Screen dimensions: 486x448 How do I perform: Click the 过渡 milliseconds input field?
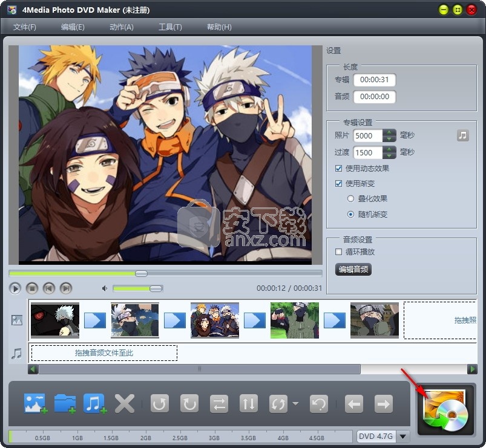tap(368, 152)
